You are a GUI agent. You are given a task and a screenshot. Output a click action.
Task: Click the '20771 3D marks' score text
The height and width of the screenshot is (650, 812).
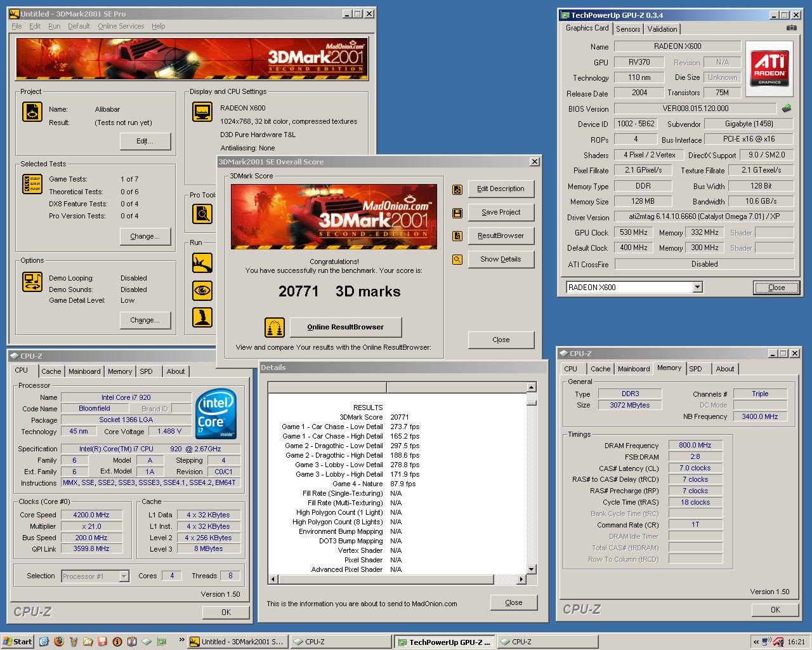tap(339, 291)
